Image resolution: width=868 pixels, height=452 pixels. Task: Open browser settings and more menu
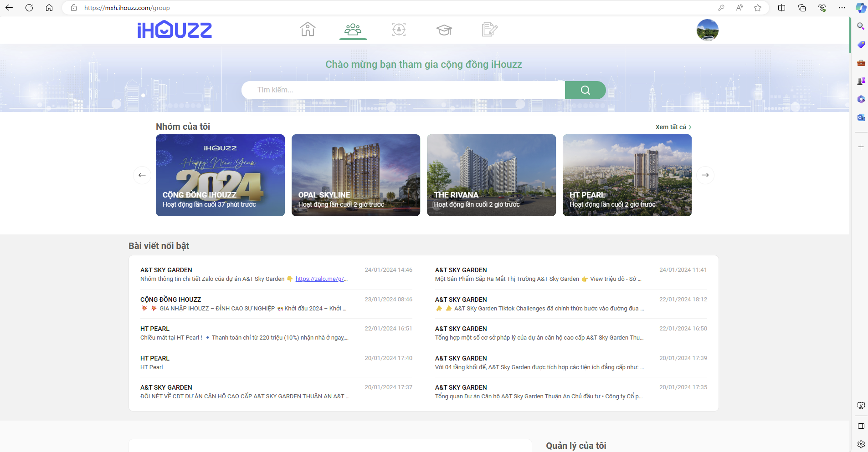[842, 8]
